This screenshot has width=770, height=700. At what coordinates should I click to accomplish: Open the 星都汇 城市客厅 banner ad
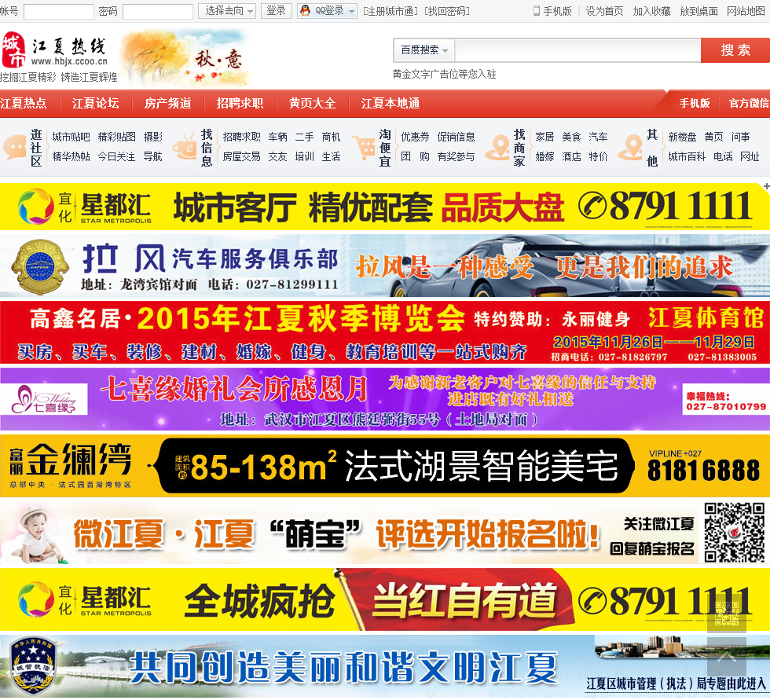tap(385, 207)
